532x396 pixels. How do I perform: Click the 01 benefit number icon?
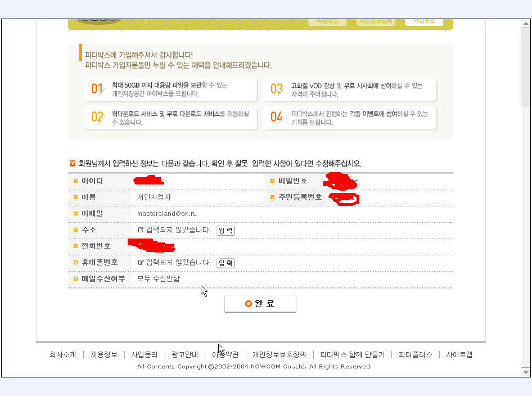(x=97, y=89)
